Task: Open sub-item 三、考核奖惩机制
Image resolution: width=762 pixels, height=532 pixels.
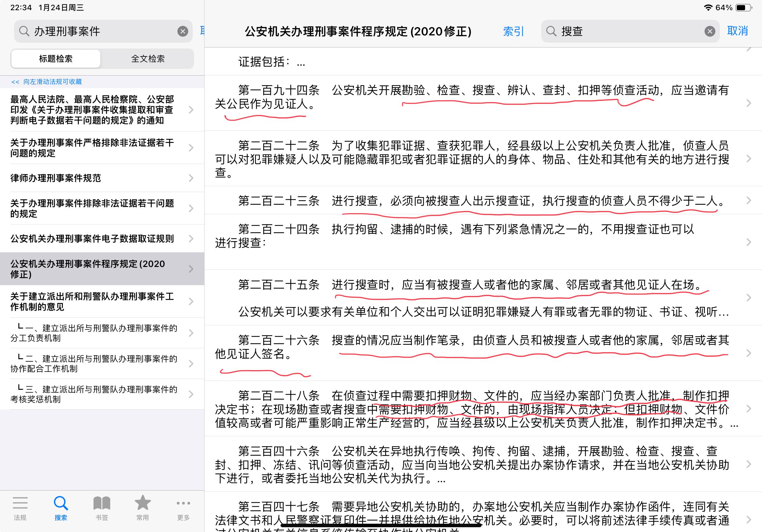Action: coord(102,394)
